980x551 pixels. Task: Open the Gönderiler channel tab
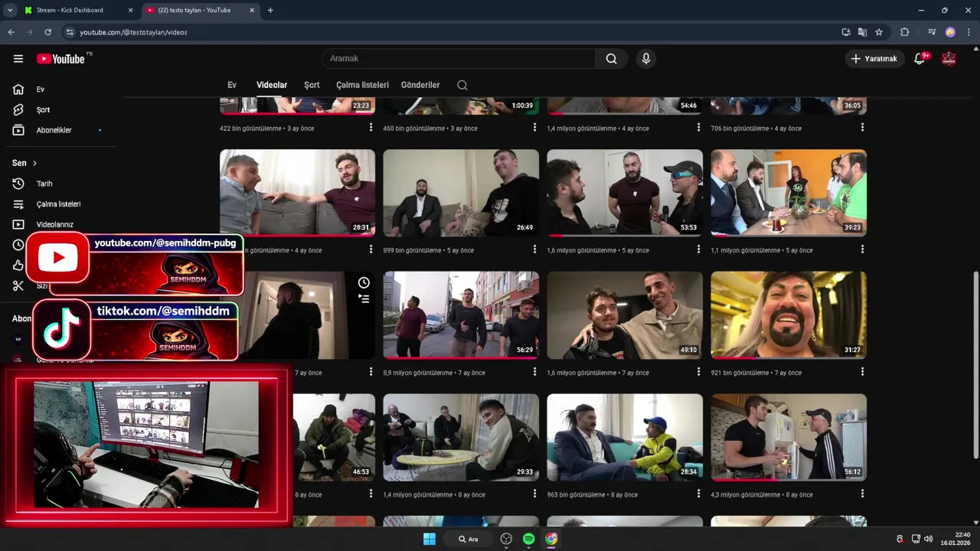pyautogui.click(x=420, y=85)
